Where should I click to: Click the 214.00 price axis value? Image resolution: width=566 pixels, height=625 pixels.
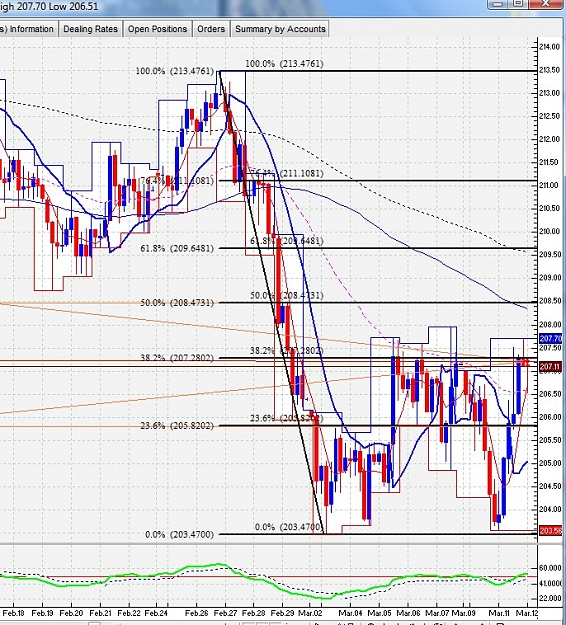pyautogui.click(x=550, y=47)
